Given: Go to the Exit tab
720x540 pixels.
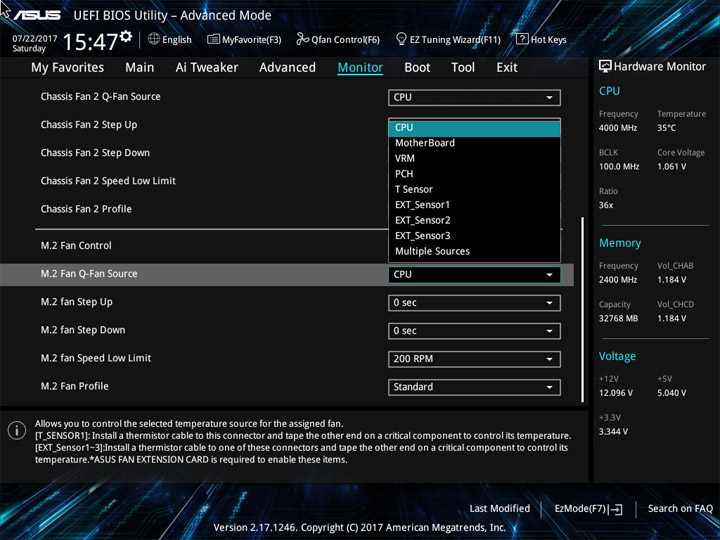Looking at the screenshot, I should click(x=507, y=68).
